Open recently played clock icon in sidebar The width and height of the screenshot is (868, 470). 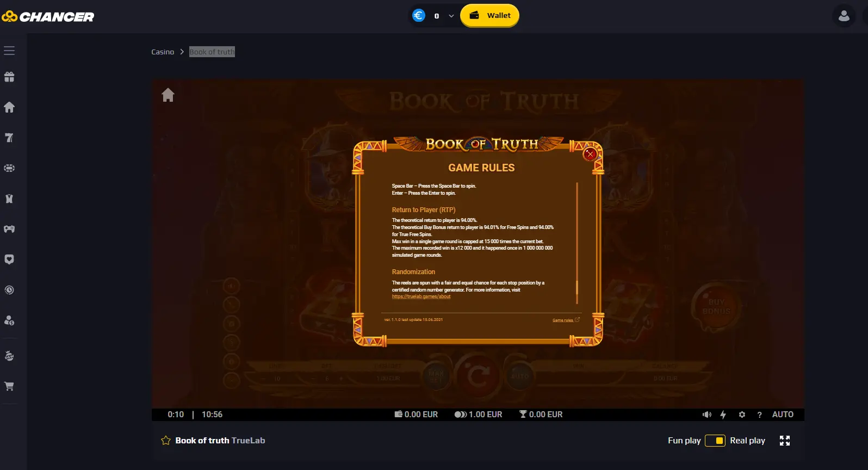click(x=9, y=290)
